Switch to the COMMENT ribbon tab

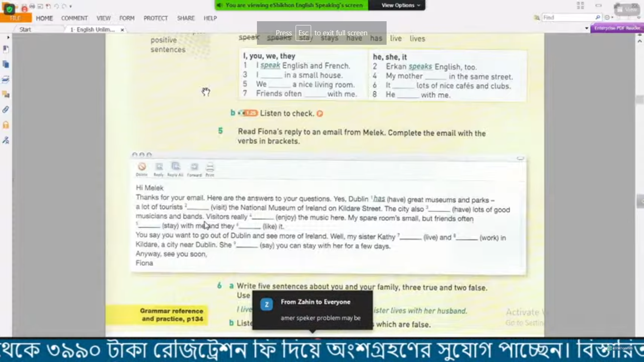[74, 18]
